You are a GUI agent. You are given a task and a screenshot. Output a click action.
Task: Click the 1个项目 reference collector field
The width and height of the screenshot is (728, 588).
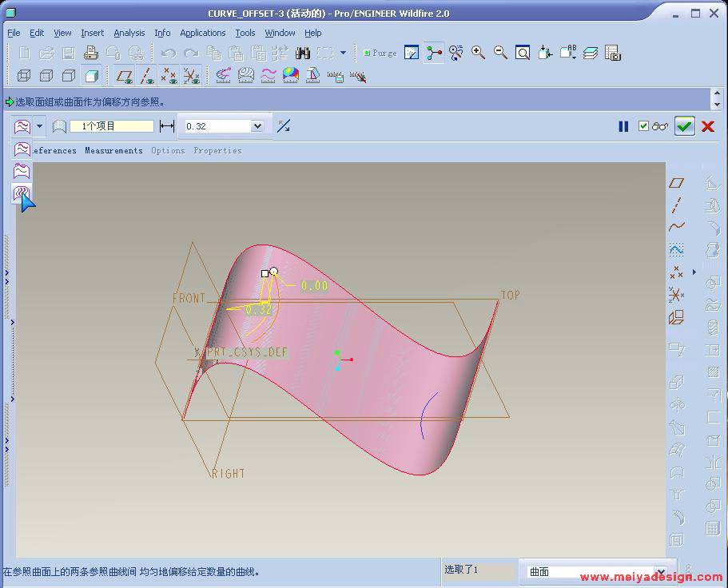(x=111, y=126)
